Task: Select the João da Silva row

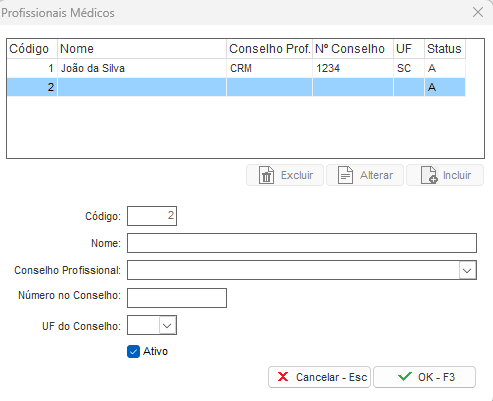Action: 236,68
